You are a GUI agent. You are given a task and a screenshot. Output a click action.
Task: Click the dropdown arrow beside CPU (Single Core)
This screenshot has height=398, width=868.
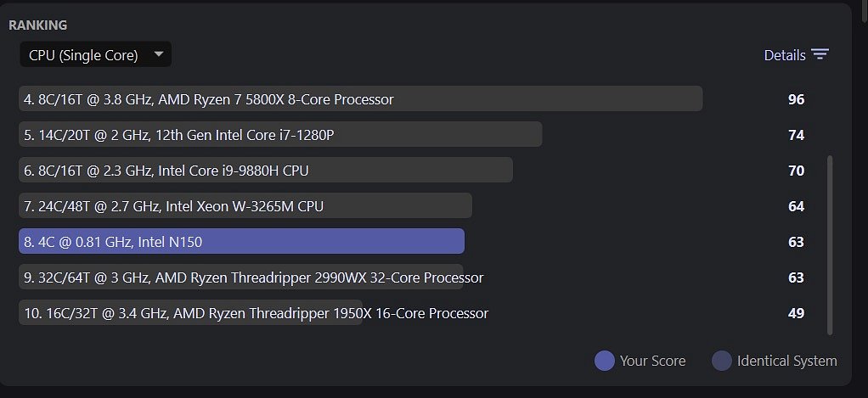pyautogui.click(x=159, y=54)
